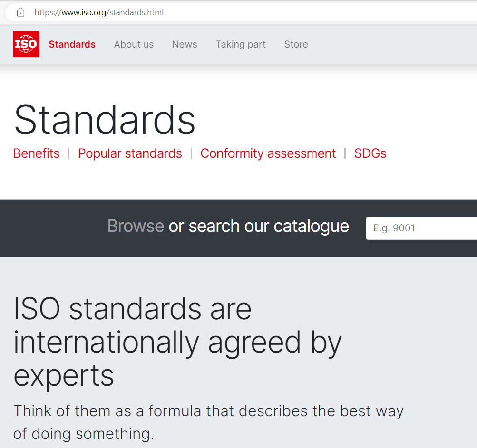Click the 'or search our catalogue' text
The width and height of the screenshot is (477, 448).
258,226
